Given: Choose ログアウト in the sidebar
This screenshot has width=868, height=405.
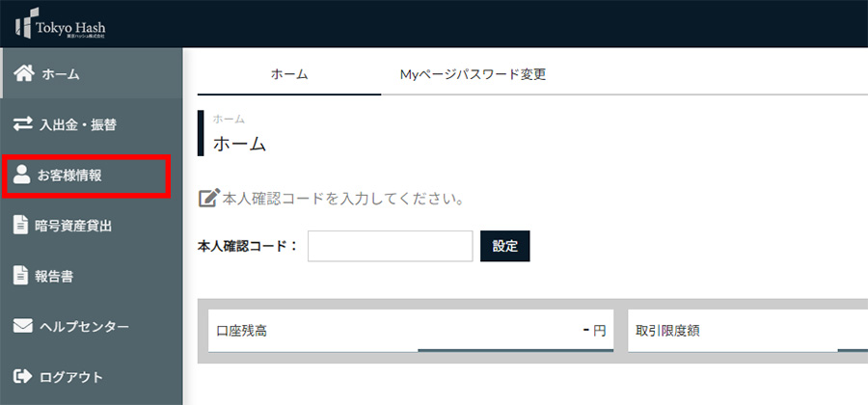Looking at the screenshot, I should [x=92, y=376].
